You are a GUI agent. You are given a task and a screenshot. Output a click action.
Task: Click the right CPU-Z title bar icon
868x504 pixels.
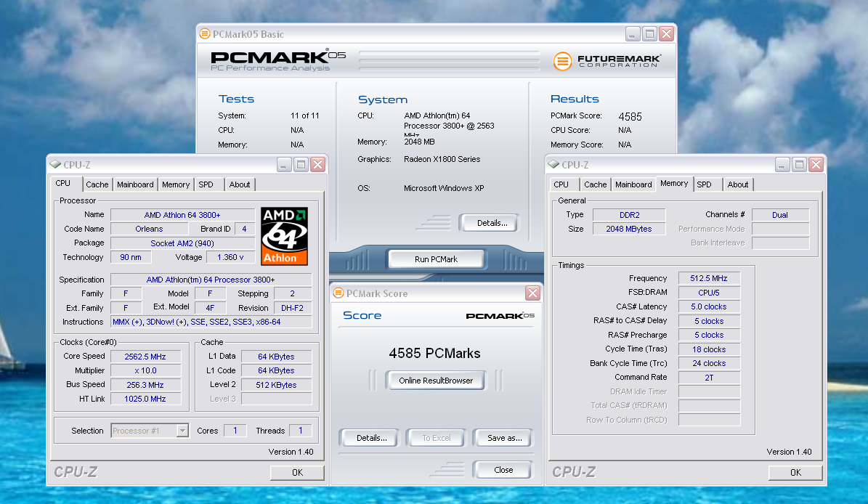[x=553, y=164]
